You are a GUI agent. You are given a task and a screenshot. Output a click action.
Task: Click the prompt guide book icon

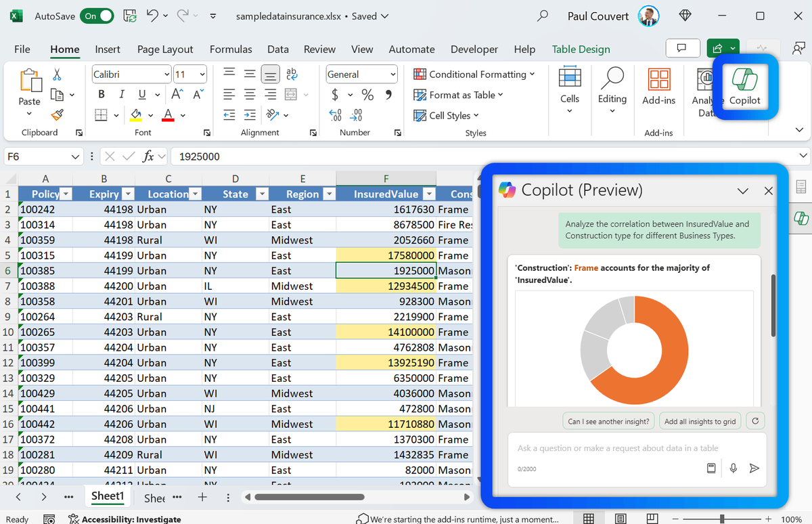click(711, 468)
